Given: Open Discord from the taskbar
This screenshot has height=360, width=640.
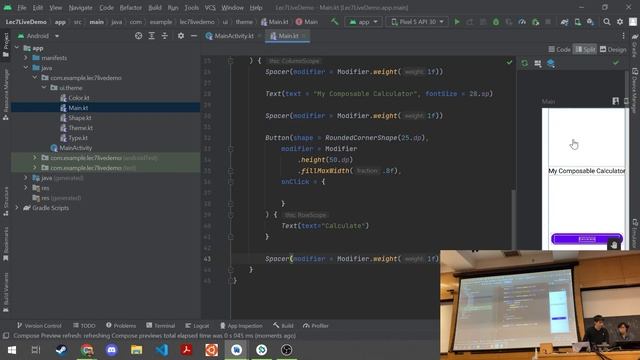Looking at the screenshot, I should coord(111,350).
